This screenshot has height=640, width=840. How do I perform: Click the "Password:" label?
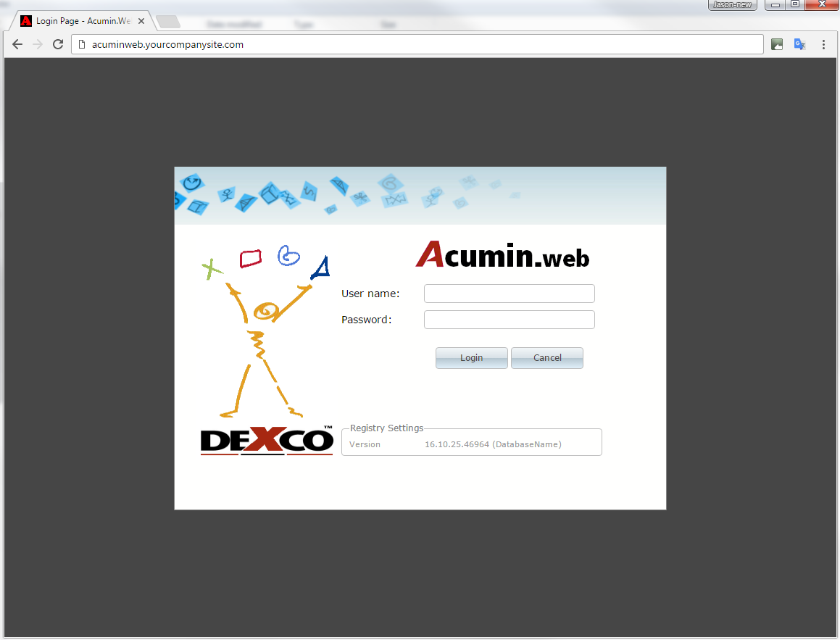367,320
